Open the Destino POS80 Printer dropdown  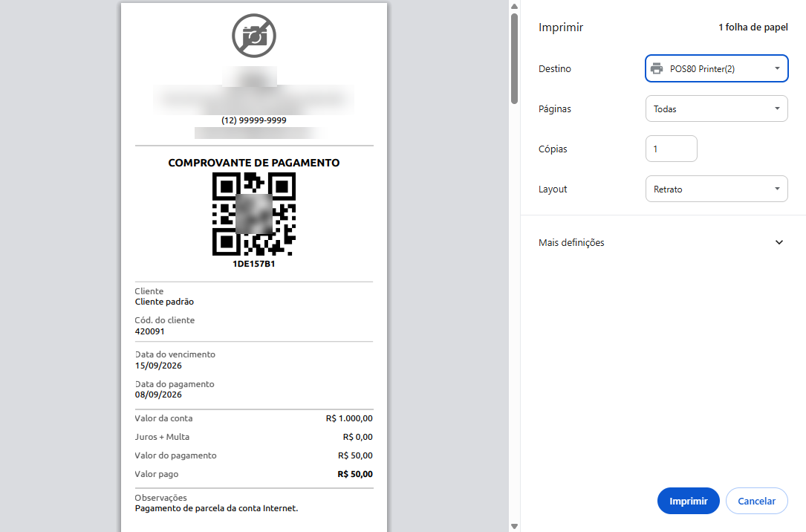pyautogui.click(x=716, y=68)
